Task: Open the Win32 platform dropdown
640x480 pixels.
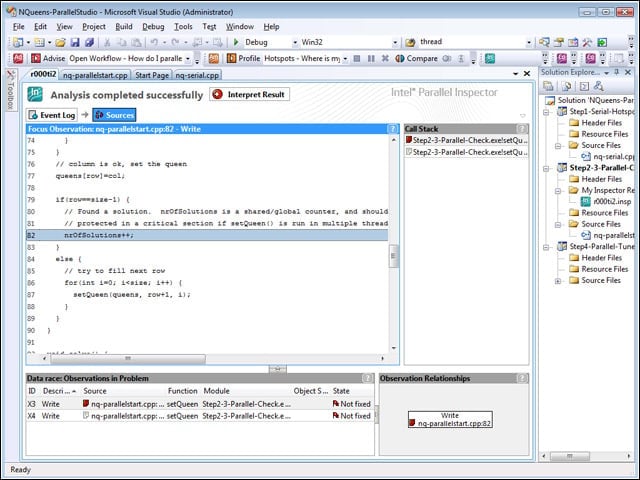Action: 395,42
